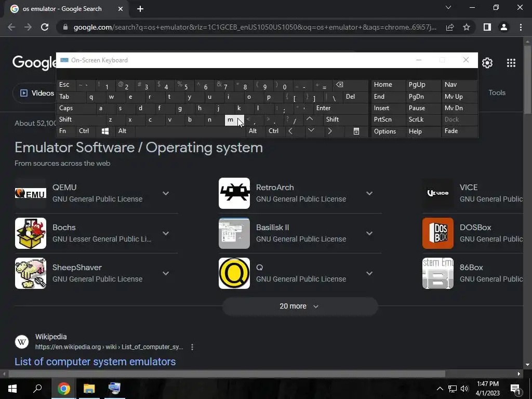This screenshot has height=399, width=532.
Task: Expand the QEMU entry
Action: tap(166, 193)
